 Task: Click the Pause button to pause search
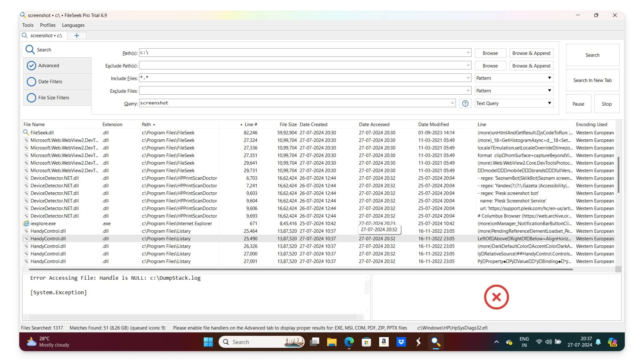[x=578, y=103]
